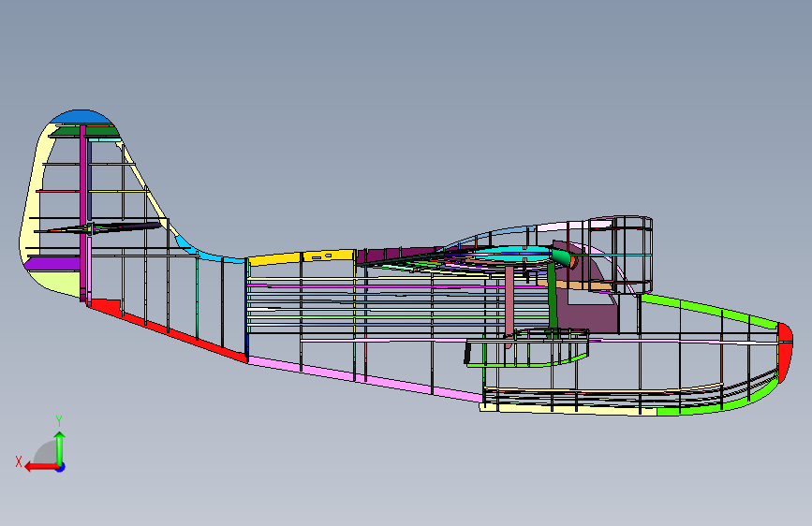The width and height of the screenshot is (812, 526).
Task: Select the red keel strip under the tail section
Action: point(170,331)
